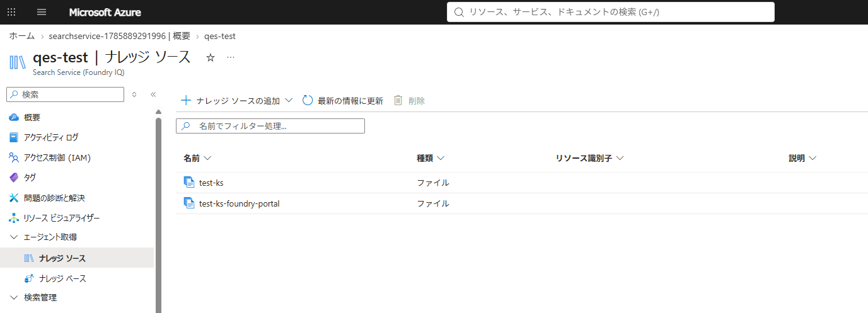The image size is (868, 313).
Task: Focus the 名前でフィルター処理 filter box
Action: click(x=270, y=126)
